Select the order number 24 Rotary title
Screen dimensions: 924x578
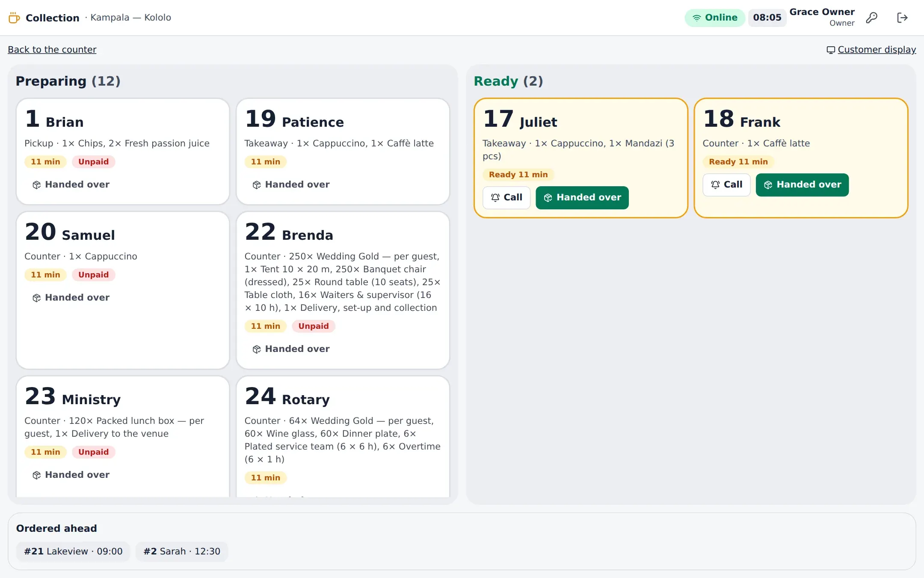tap(287, 396)
